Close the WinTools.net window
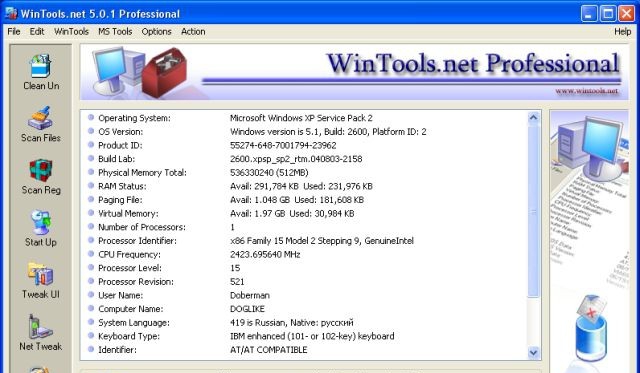Viewport: 640px width, 373px height. [x=627, y=13]
